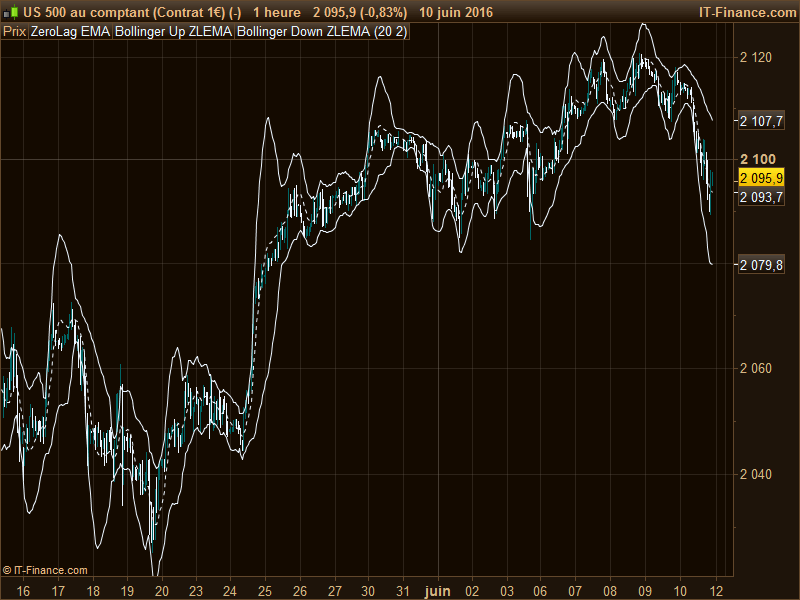Click the yellow 2 095,9 current price tag

[x=761, y=178]
